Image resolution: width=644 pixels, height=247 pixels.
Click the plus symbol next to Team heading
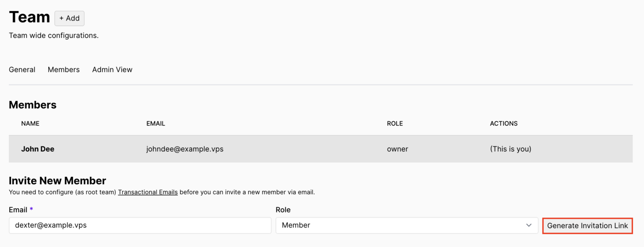(62, 18)
